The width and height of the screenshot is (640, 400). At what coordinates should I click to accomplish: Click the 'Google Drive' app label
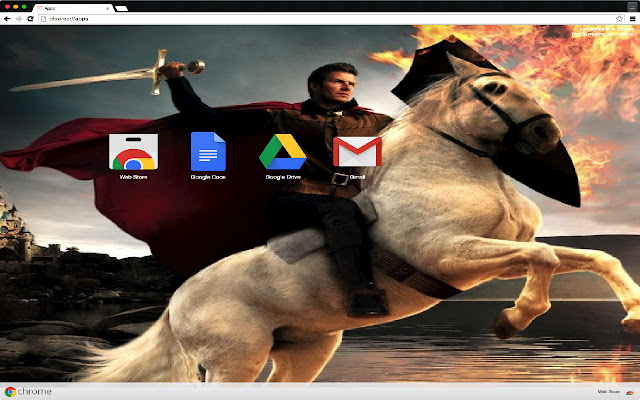point(283,177)
